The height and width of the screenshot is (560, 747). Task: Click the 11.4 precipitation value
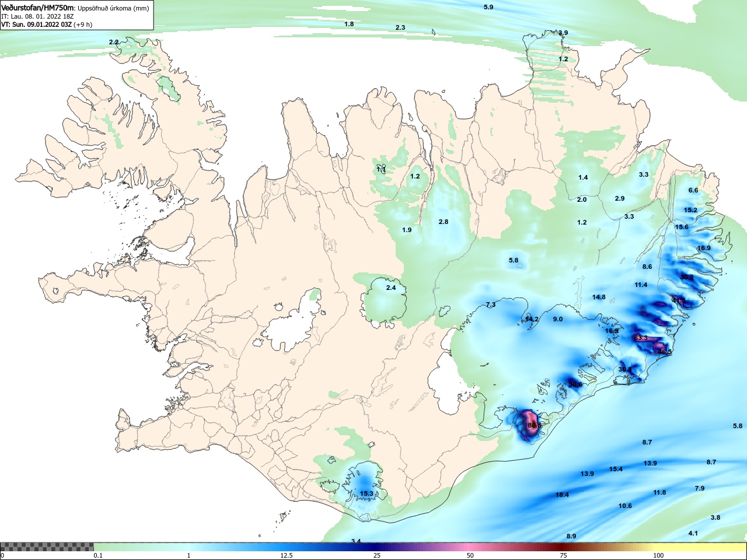pos(641,285)
